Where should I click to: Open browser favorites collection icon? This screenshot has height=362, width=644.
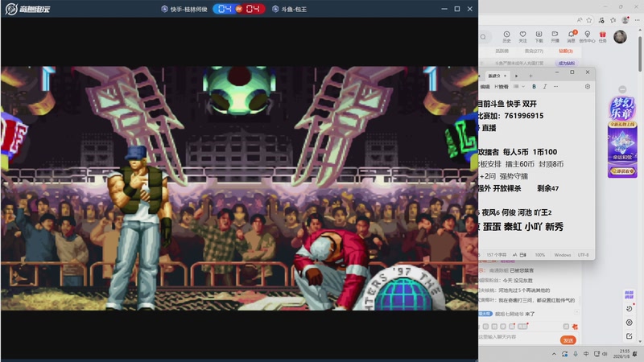pos(613,19)
